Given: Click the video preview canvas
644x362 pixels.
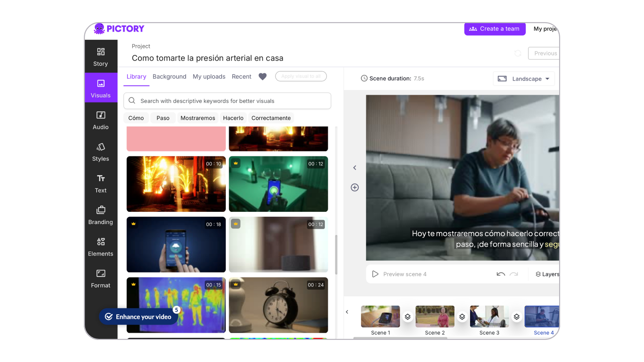Looking at the screenshot, I should [x=463, y=178].
